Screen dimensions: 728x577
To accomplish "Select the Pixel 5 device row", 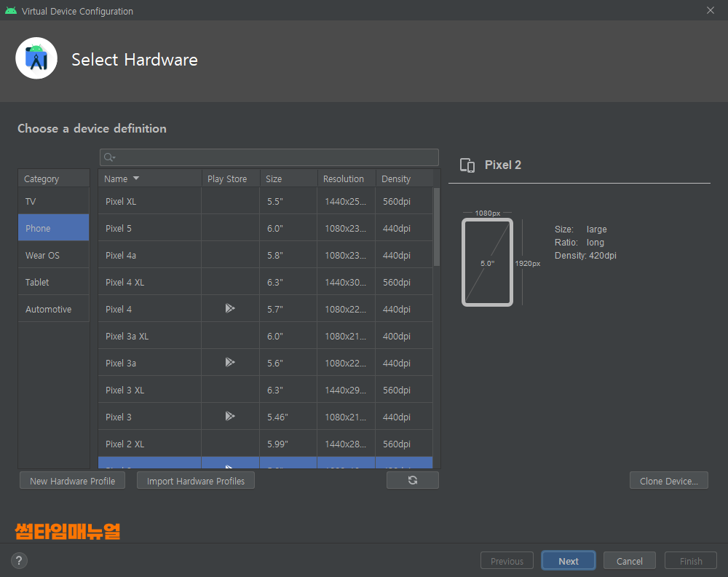I will pyautogui.click(x=266, y=228).
